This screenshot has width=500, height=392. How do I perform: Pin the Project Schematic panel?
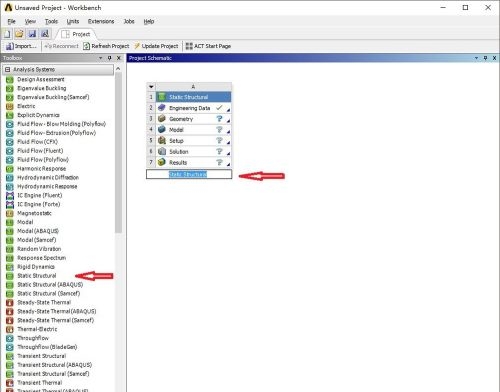[485, 58]
